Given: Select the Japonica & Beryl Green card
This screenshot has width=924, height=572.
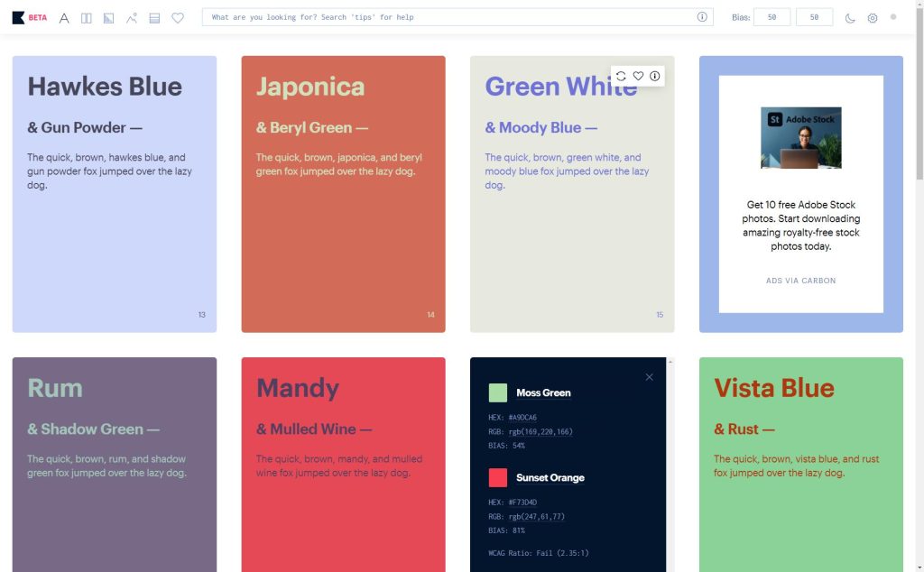Looking at the screenshot, I should [344, 194].
